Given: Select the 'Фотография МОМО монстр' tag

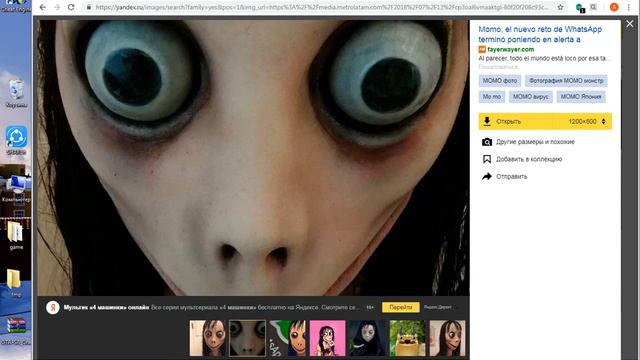Looking at the screenshot, I should 566,81.
